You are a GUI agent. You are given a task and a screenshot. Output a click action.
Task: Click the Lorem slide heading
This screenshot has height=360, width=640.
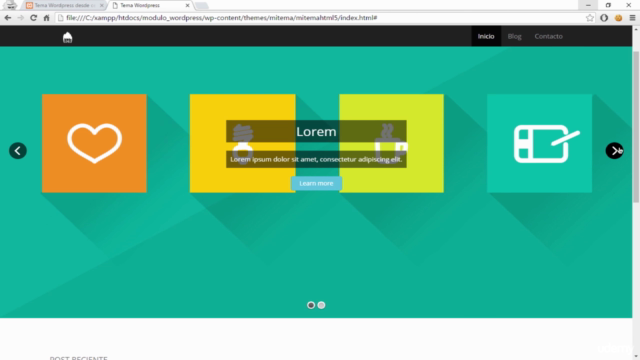click(316, 131)
